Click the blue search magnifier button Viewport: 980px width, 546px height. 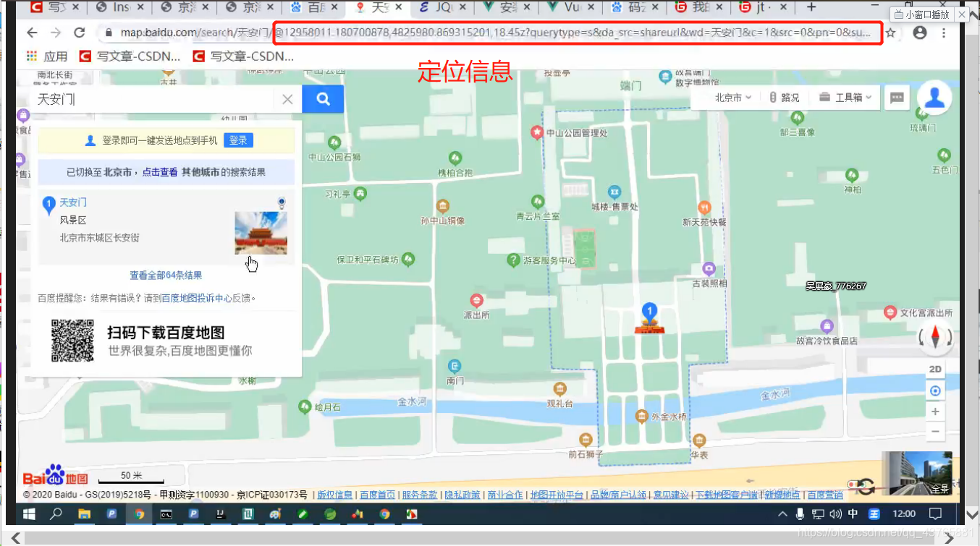pyautogui.click(x=323, y=100)
